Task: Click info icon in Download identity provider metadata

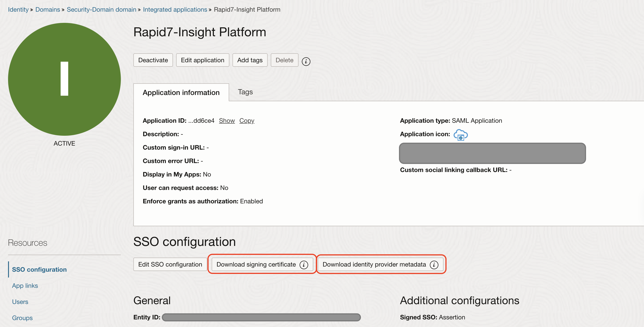Action: tap(434, 265)
